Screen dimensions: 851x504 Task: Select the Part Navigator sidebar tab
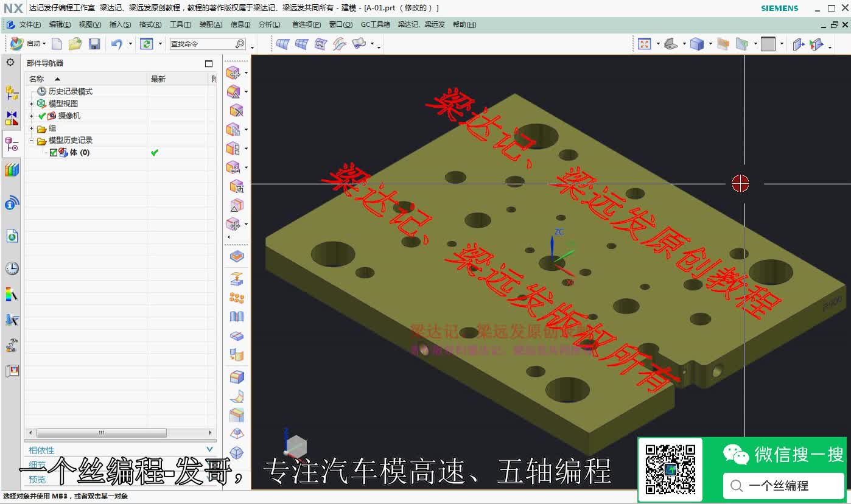[x=12, y=144]
